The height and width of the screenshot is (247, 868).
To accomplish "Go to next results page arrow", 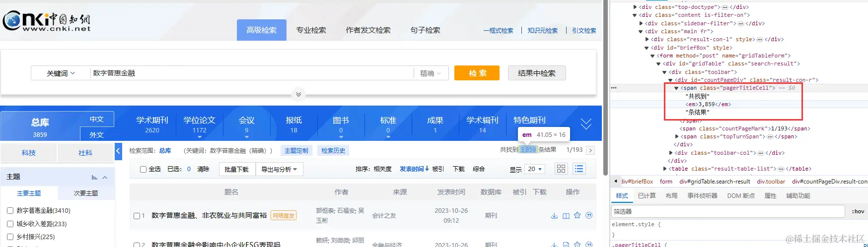I will coord(590,150).
